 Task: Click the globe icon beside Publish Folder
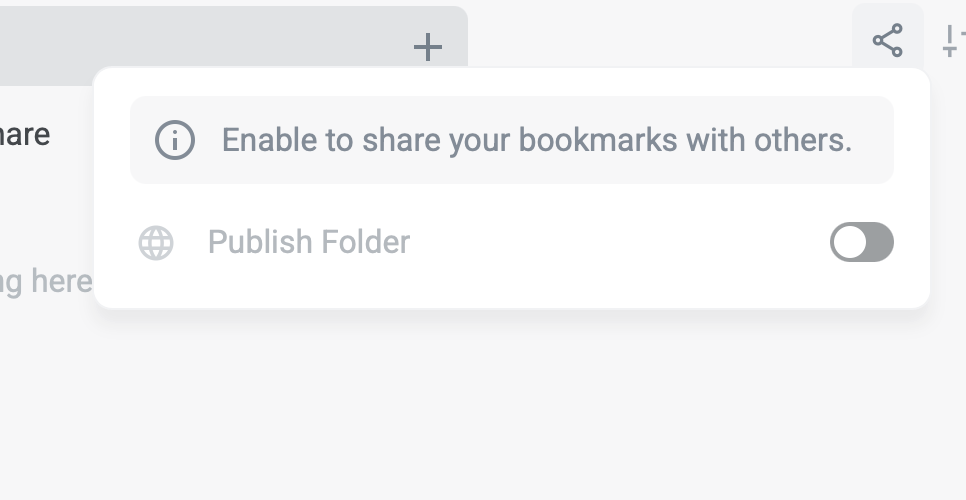[156, 243]
